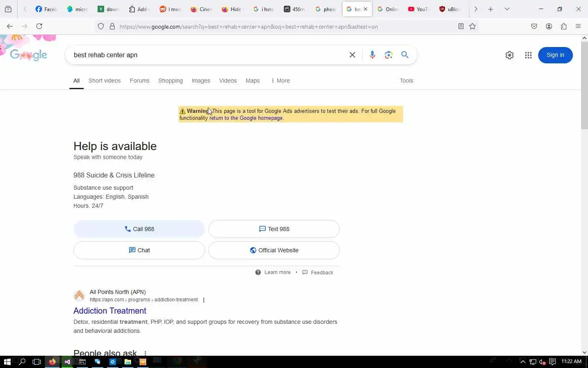Go back to the previous page
Image resolution: width=588 pixels, height=368 pixels.
click(x=10, y=26)
